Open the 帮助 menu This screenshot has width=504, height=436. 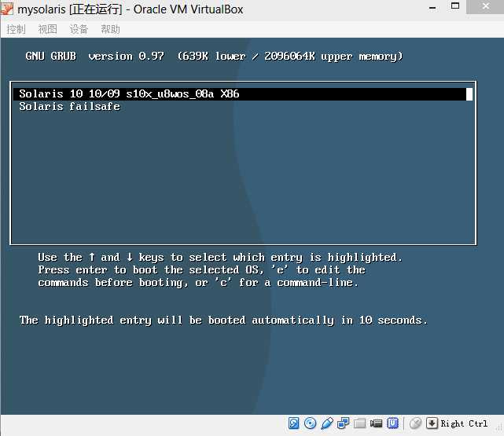click(110, 30)
